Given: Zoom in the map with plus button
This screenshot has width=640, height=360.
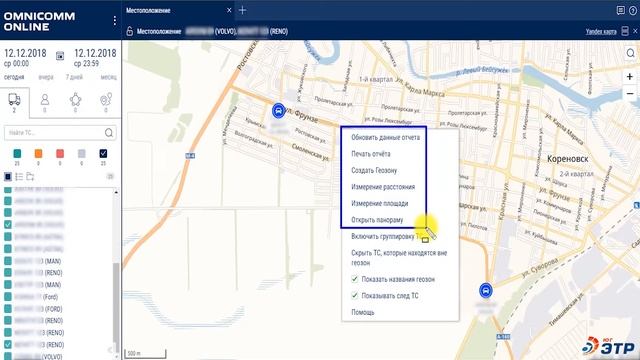Looking at the screenshot, I should pyautogui.click(x=630, y=77).
